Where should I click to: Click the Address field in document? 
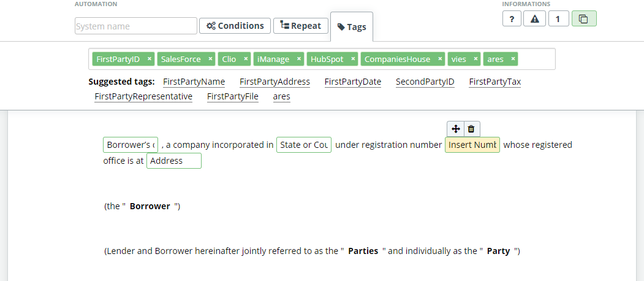pyautogui.click(x=174, y=161)
